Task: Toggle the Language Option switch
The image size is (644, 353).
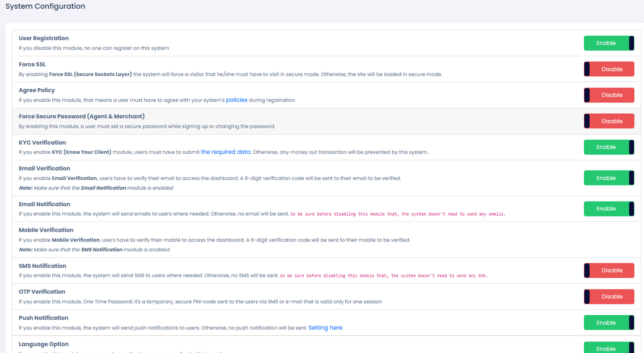Action: pyautogui.click(x=608, y=348)
